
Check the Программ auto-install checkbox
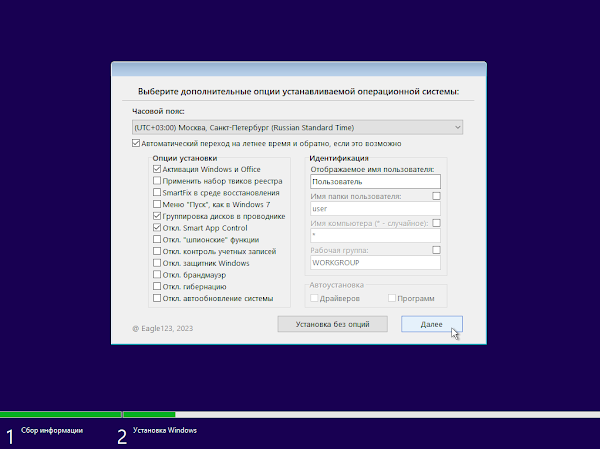392,298
